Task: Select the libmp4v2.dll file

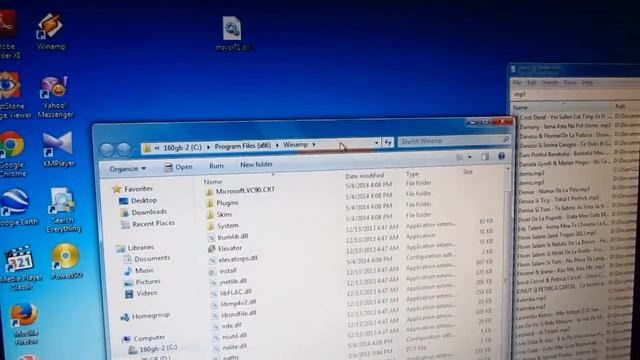Action: pyautogui.click(x=233, y=304)
